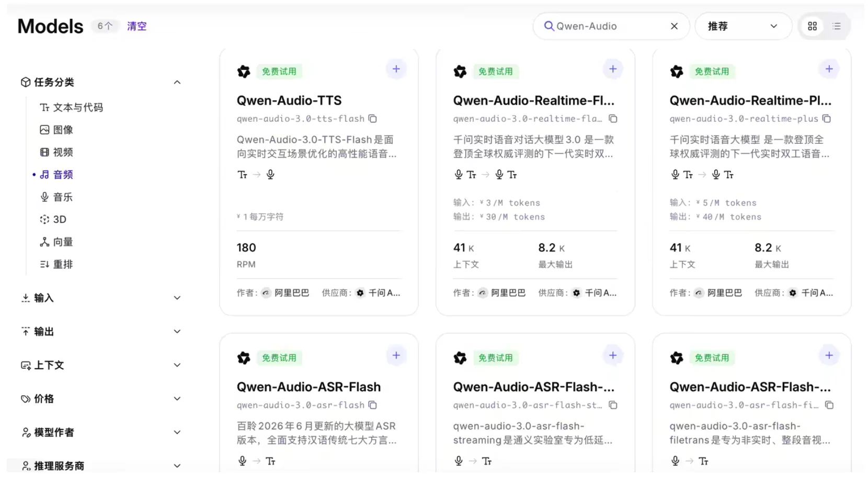This screenshot has height=480, width=868.
Task: Open the Qwen-Audio-TTS model title
Action: pyautogui.click(x=289, y=100)
